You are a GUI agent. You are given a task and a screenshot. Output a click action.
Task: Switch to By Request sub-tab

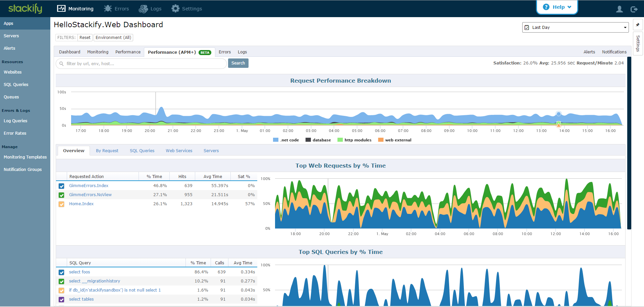click(107, 151)
